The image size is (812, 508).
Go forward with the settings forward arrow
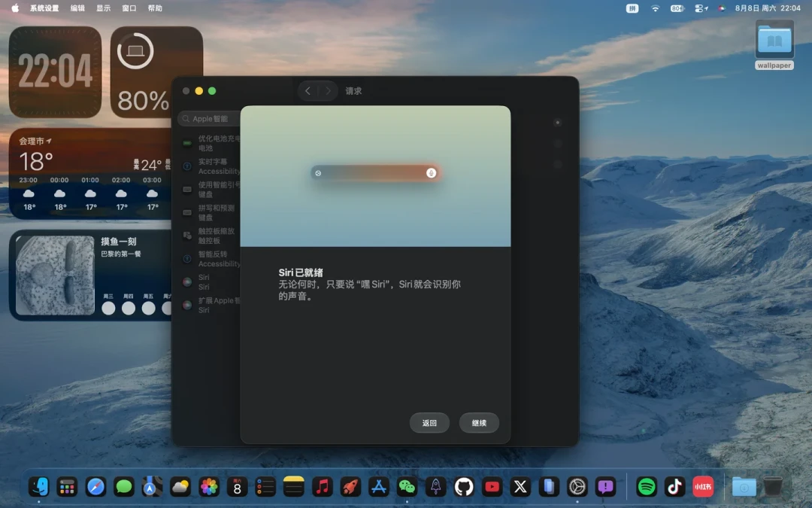328,91
